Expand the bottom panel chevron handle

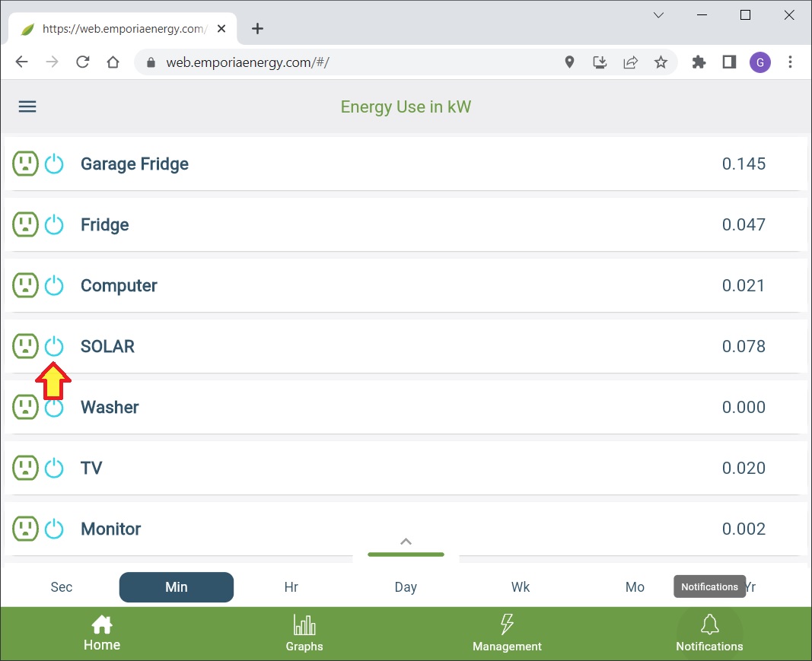(x=406, y=542)
